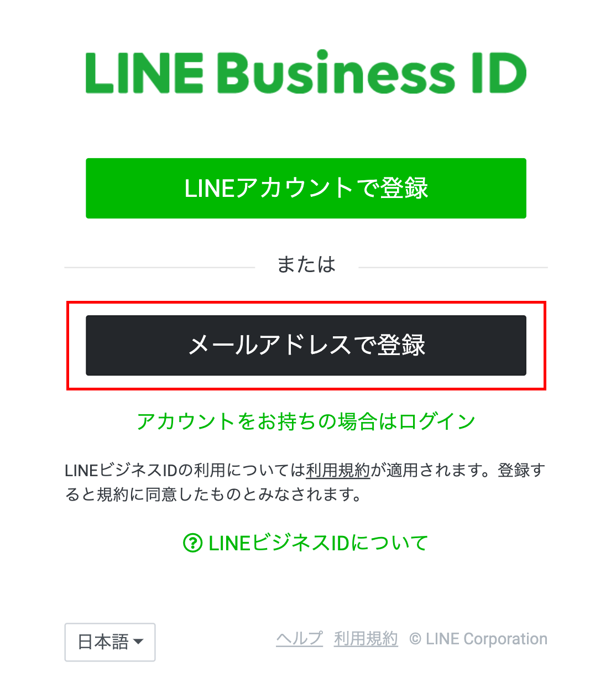
Task: Select メールアドレスで登録 dark button
Action: point(306,345)
